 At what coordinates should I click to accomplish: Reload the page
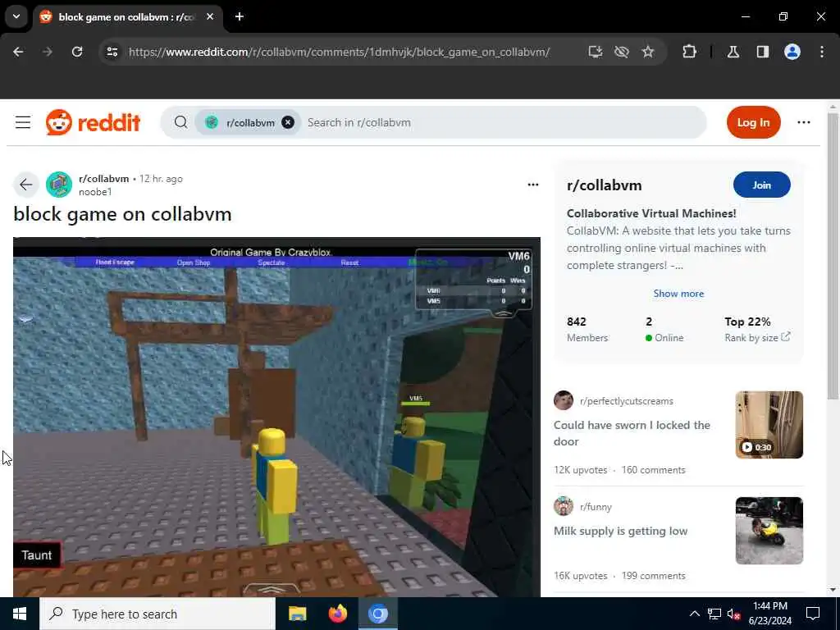click(x=77, y=52)
